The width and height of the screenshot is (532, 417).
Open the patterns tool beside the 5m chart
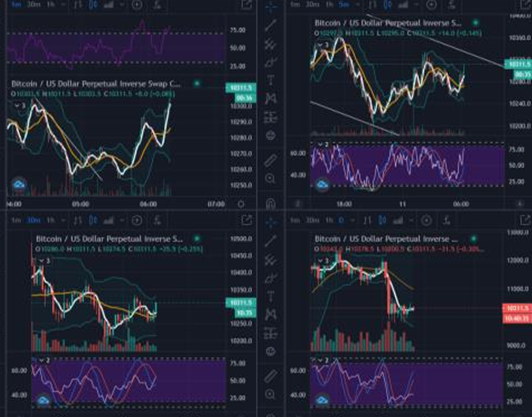click(x=270, y=98)
